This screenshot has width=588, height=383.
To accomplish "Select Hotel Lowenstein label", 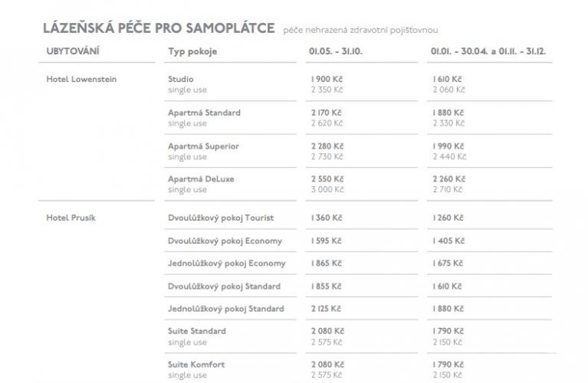I will pyautogui.click(x=81, y=79).
